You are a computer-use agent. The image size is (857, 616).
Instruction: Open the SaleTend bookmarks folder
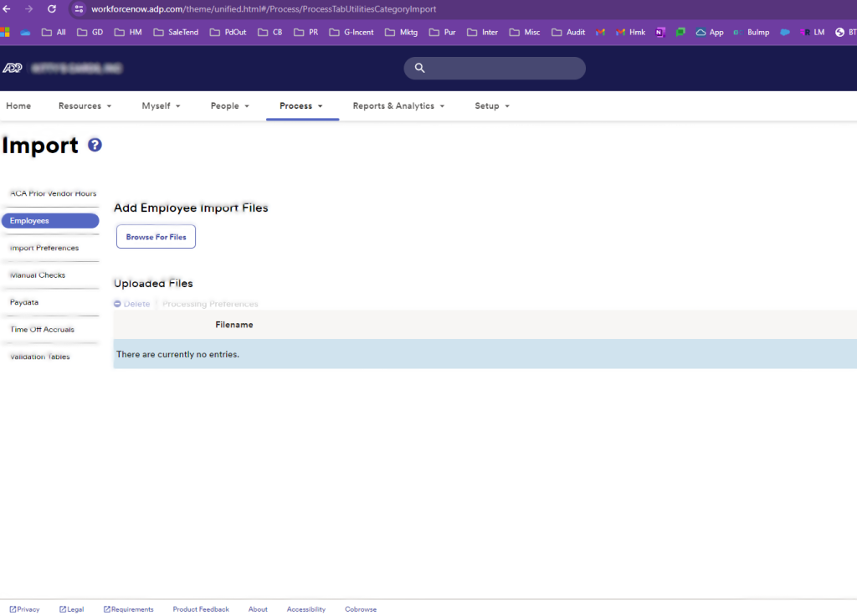[176, 33]
